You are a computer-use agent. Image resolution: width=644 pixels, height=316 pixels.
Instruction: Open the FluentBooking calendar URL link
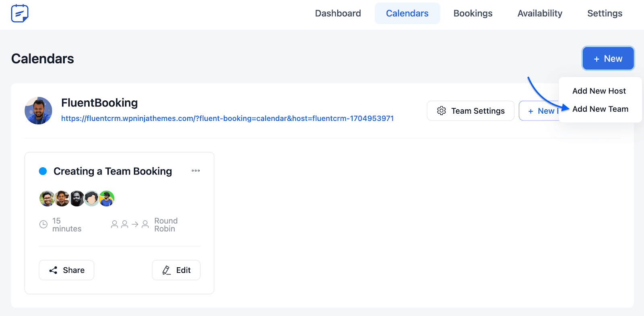coord(227,118)
